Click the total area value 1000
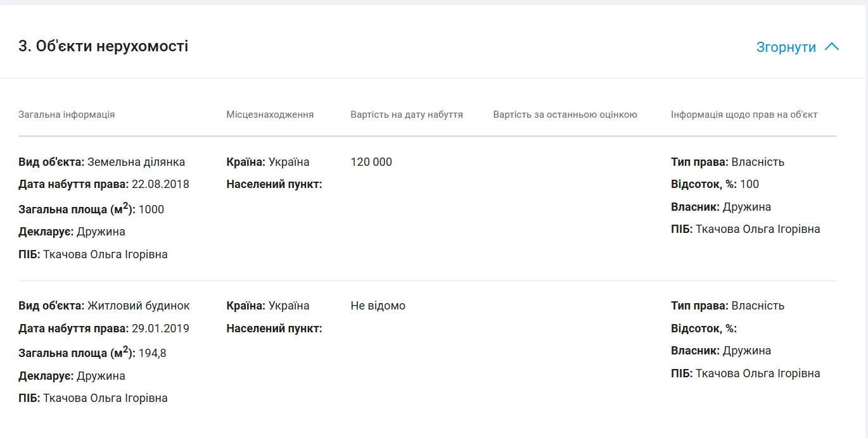The image size is (868, 438). [151, 210]
